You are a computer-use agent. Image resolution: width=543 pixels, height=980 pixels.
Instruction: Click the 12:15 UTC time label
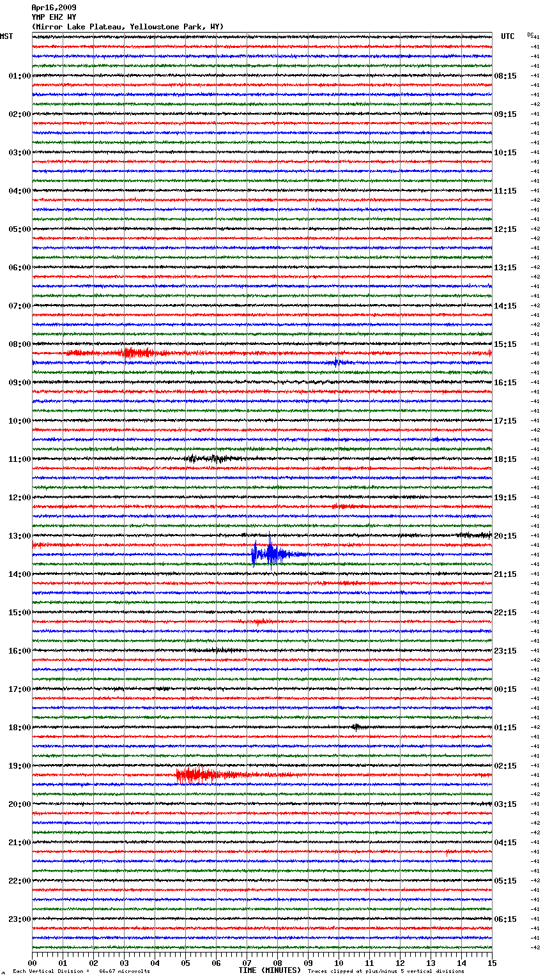(505, 229)
